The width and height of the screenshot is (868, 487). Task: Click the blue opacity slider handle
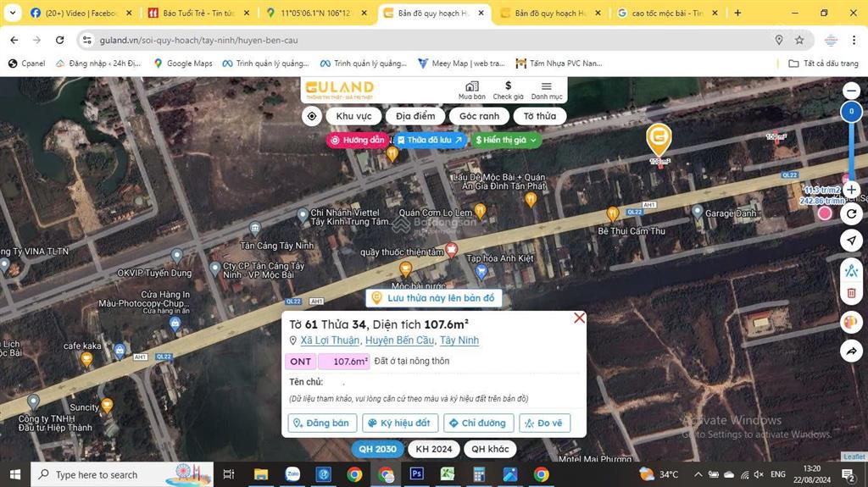tap(851, 112)
